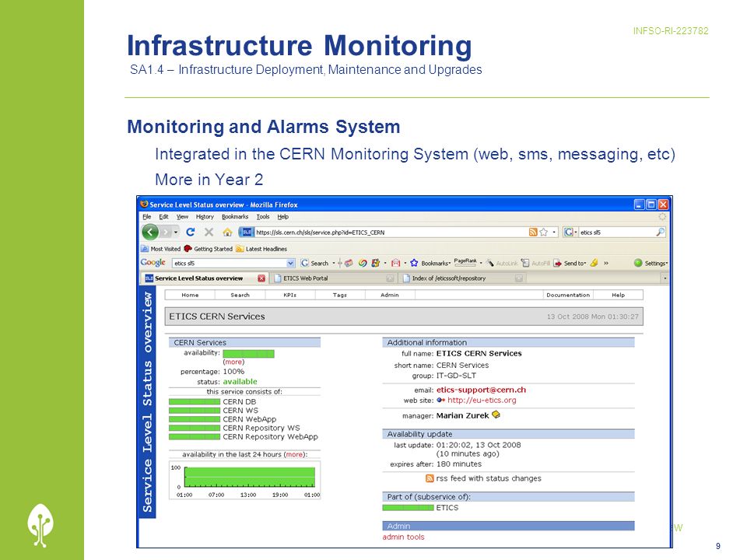747x560 pixels.
Task: Click KPIs in SLS navigation bar
Action: pyautogui.click(x=290, y=296)
